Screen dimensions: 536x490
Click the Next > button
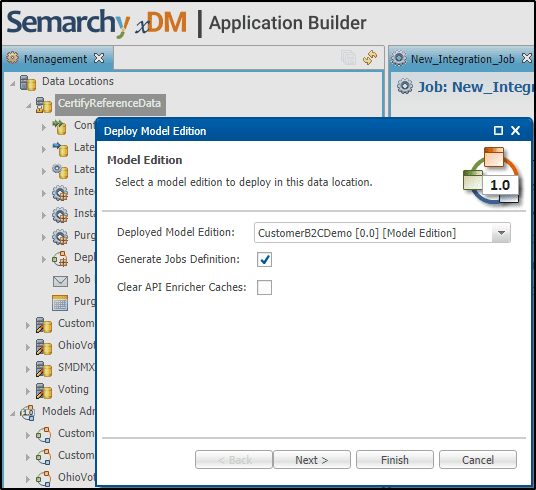click(x=312, y=460)
